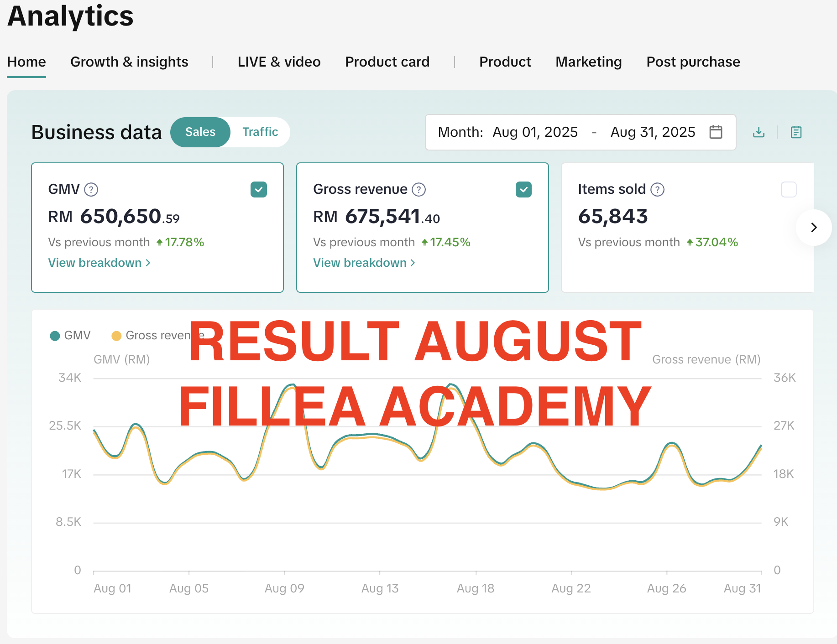Image resolution: width=837 pixels, height=644 pixels.
Task: Open the calendar date picker icon
Action: coord(716,132)
